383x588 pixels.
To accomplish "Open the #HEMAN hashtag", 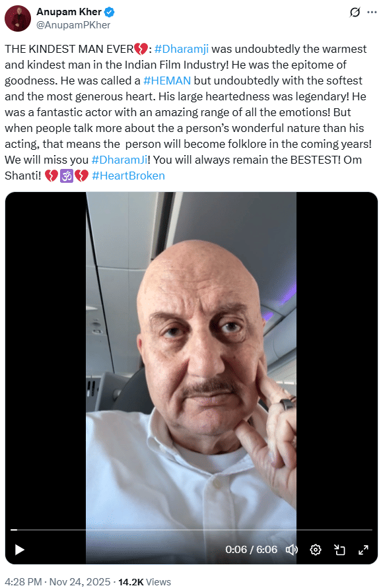I will (x=167, y=81).
